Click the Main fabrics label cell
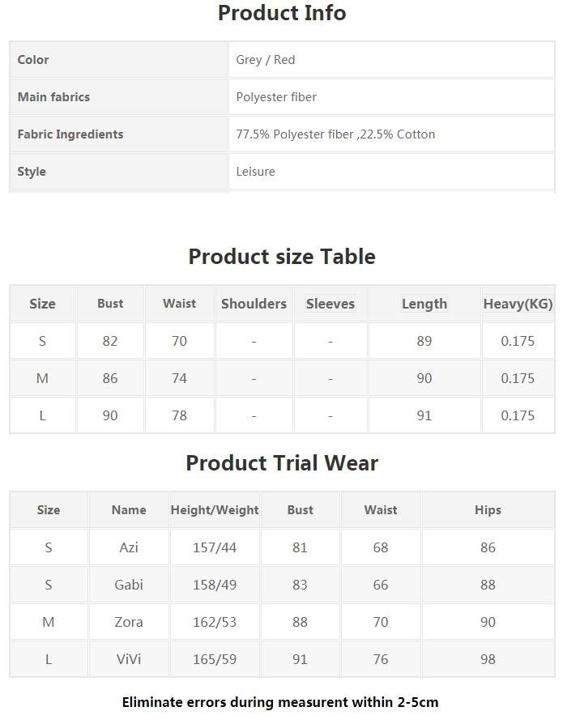 point(118,97)
